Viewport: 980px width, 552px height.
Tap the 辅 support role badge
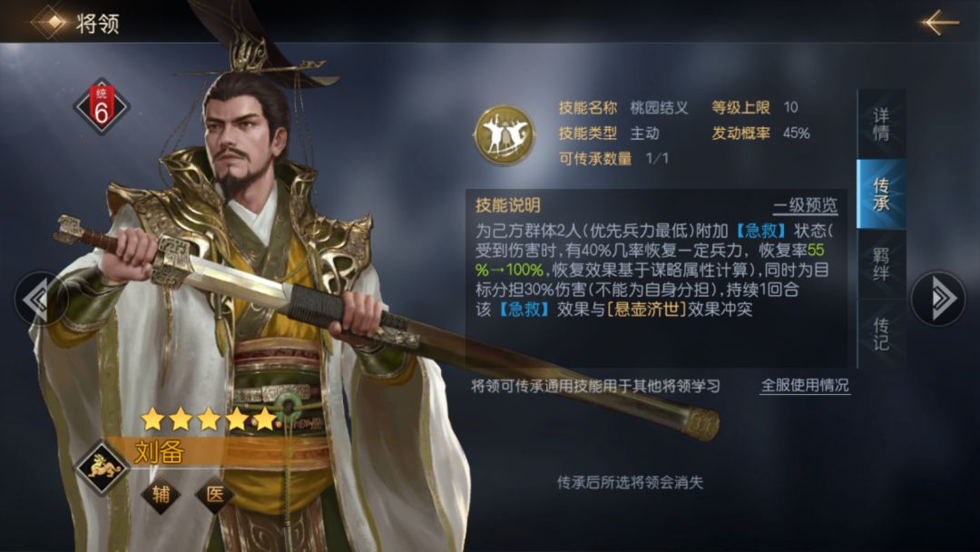click(x=161, y=495)
